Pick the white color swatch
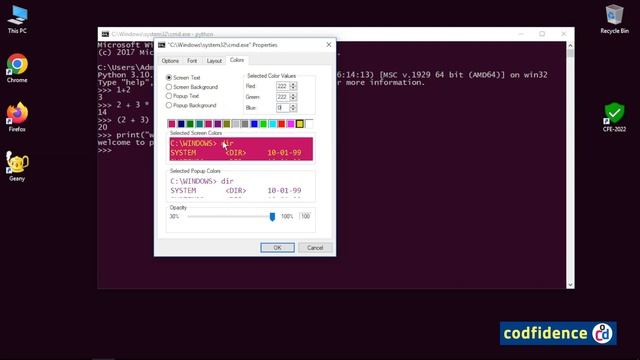This screenshot has width=640, height=360. point(309,124)
